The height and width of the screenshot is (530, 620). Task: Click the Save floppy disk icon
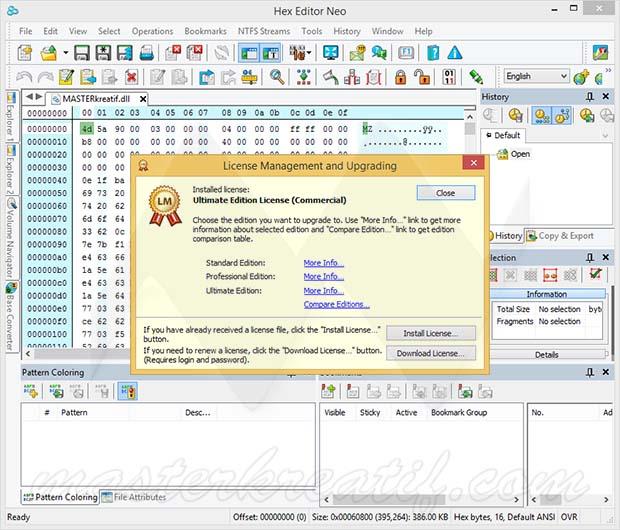point(82,53)
